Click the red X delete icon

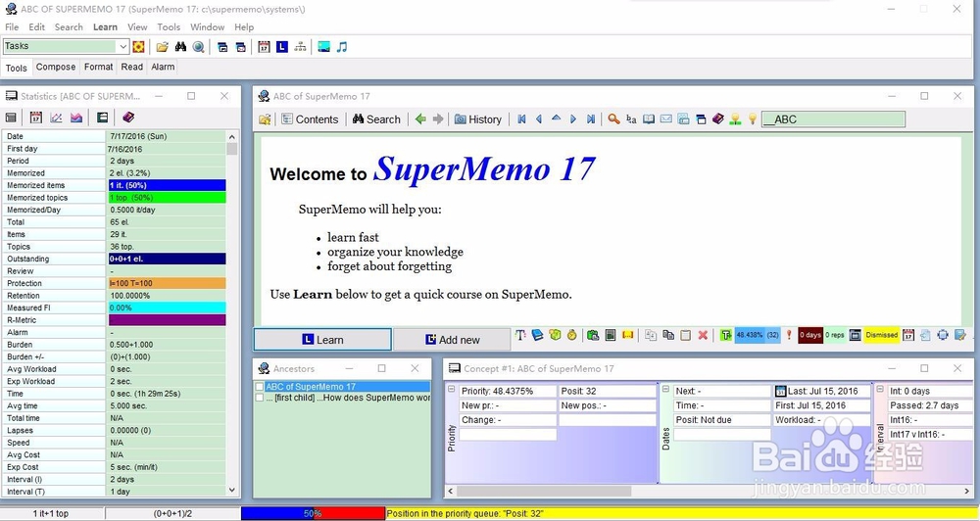click(703, 336)
